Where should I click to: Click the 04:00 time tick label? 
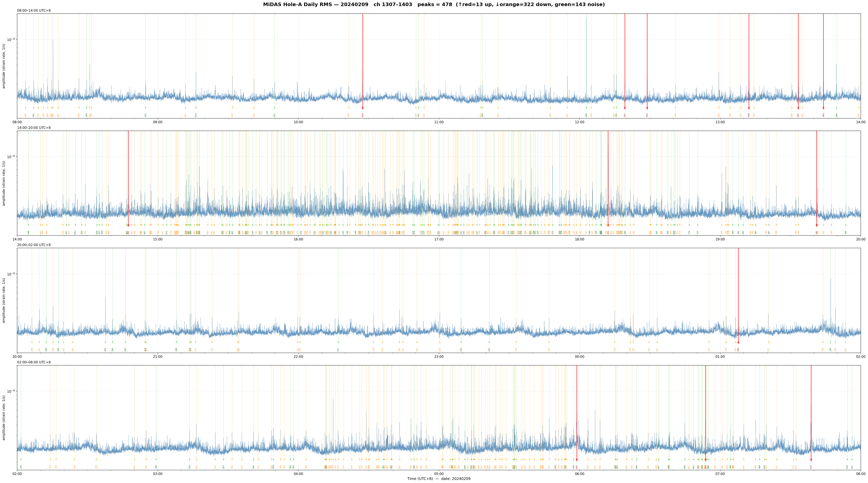coord(298,474)
